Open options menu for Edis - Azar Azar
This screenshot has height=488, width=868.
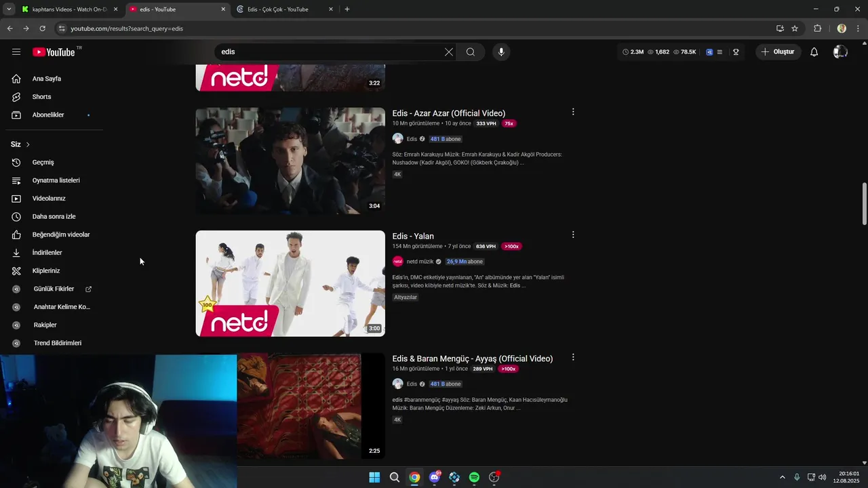tap(573, 112)
